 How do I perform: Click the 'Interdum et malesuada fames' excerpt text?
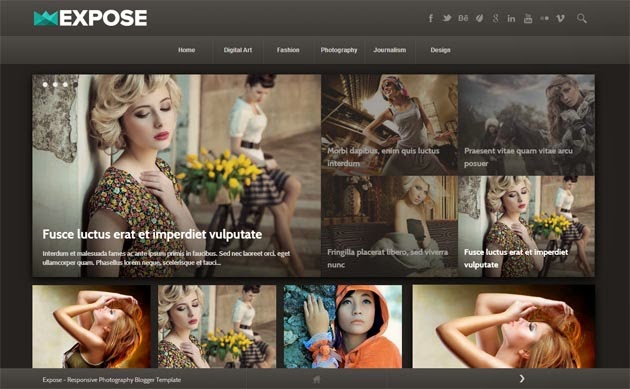click(166, 258)
